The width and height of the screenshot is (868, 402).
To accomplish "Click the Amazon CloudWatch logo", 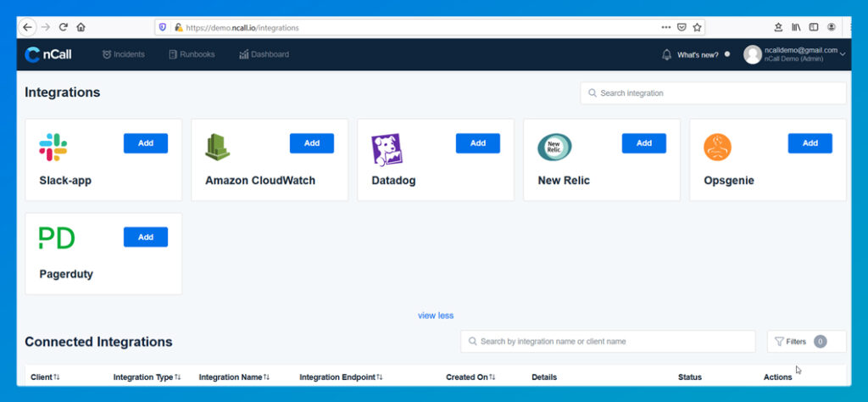I will (x=217, y=148).
